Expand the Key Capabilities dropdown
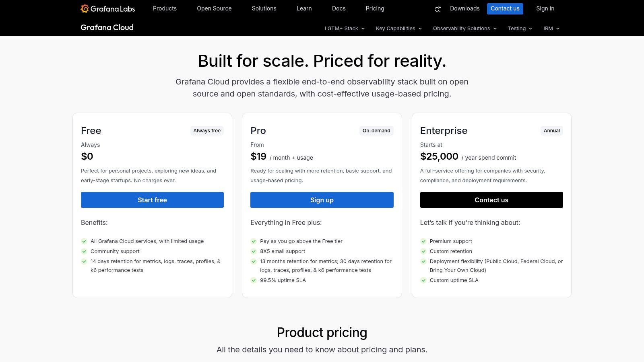The image size is (644, 362). coord(399,29)
